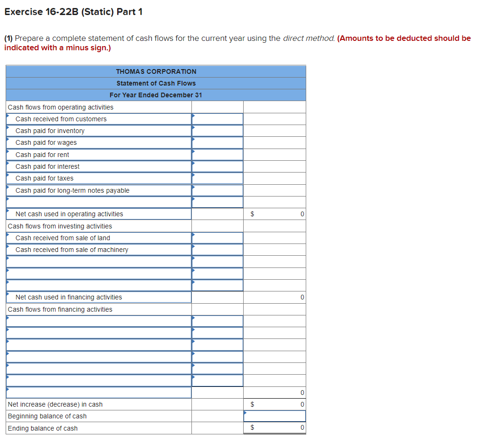484x448 pixels.
Task: Click the THOMAS CORPORATION header row
Action: click(x=155, y=71)
